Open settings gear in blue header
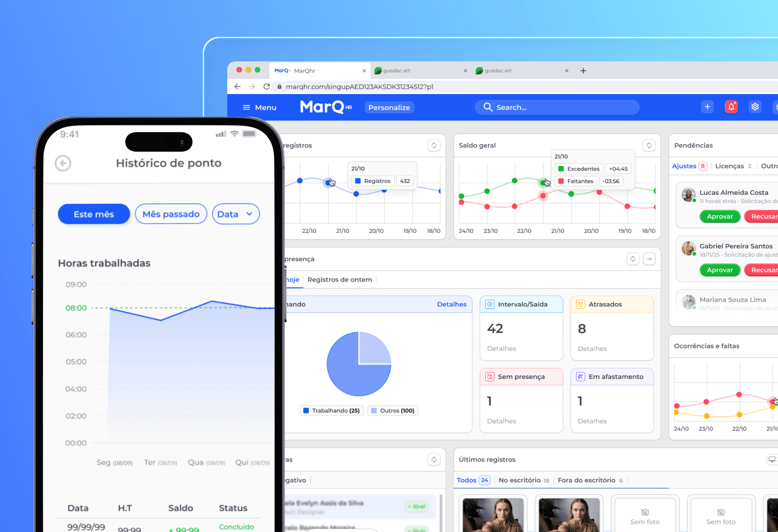 755,107
